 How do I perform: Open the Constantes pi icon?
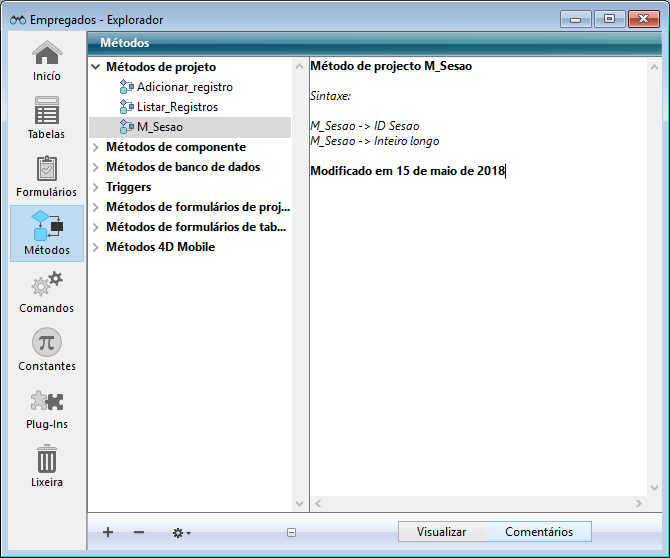pyautogui.click(x=46, y=350)
